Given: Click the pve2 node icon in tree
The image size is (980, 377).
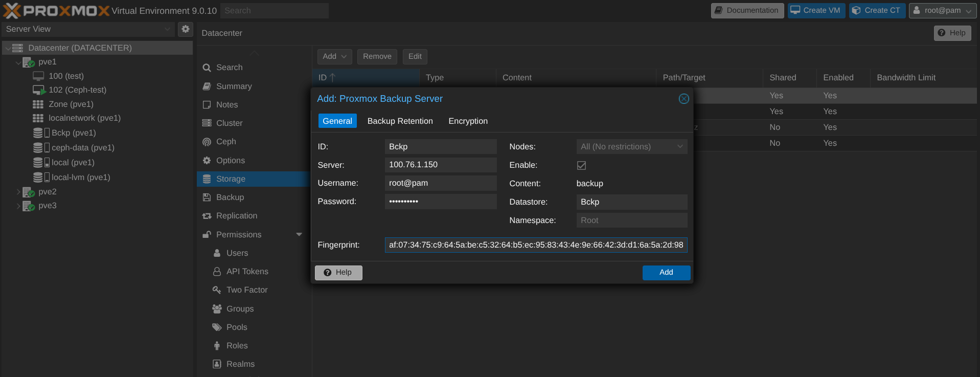Looking at the screenshot, I should tap(29, 192).
